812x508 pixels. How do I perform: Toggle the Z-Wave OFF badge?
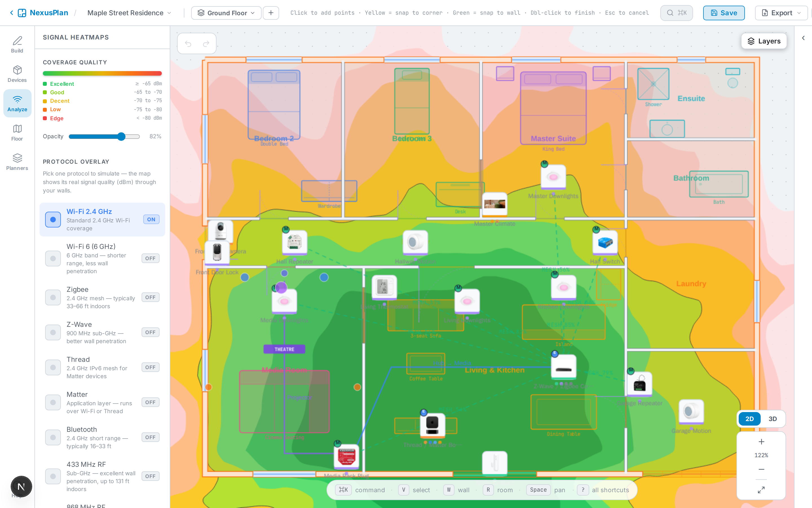tap(150, 332)
